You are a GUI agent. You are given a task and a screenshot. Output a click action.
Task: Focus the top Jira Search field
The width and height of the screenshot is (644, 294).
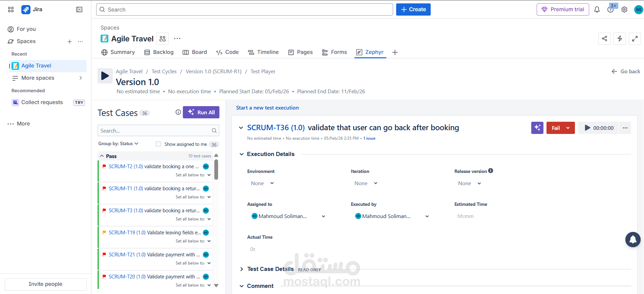pyautogui.click(x=244, y=9)
